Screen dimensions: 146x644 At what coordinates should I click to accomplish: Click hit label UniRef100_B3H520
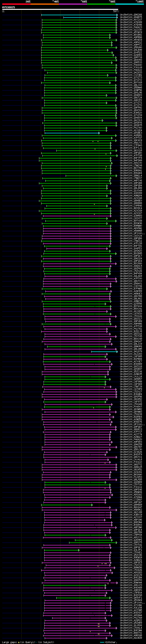pyautogui.click(x=131, y=113)
